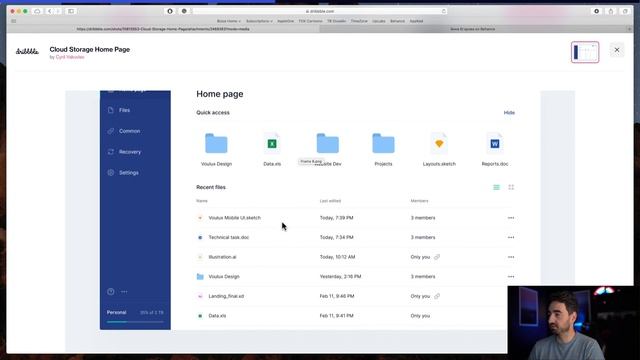Open the Voulux Design quick access folder
Screen dimensions: 640x360
coord(216,149)
